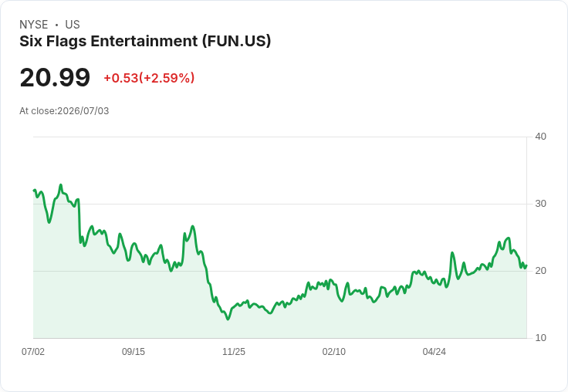Click the end of the price line
This screenshot has width=568, height=392.
526,265
